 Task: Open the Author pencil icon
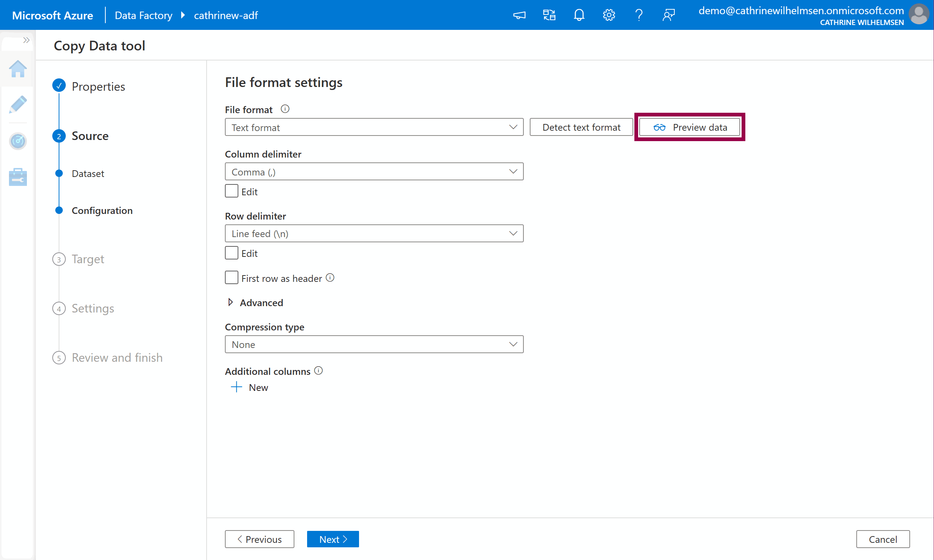coord(18,105)
